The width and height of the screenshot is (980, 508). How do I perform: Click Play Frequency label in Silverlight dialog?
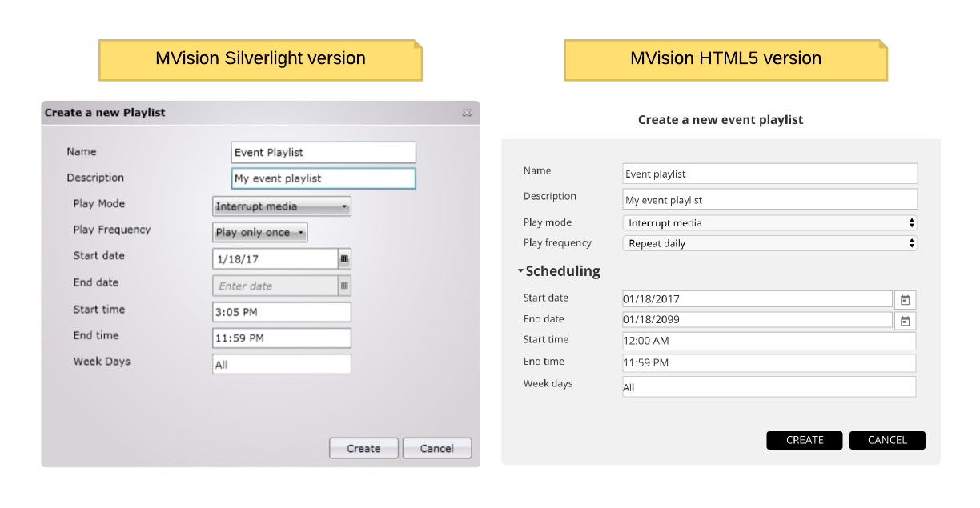[112, 230]
